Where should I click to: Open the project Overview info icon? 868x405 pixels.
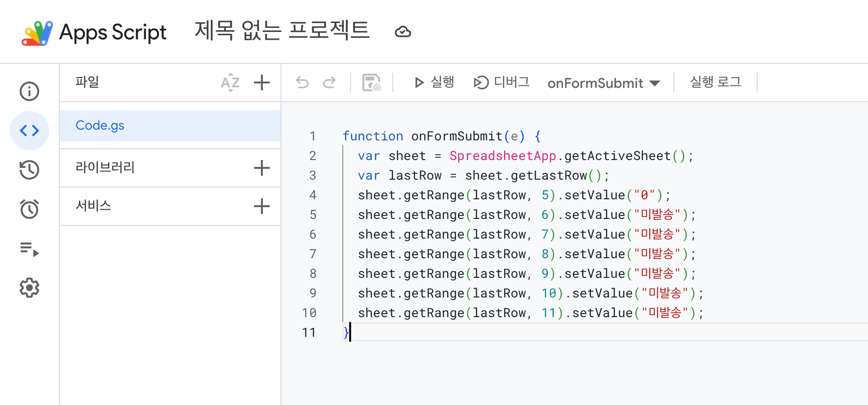point(29,91)
